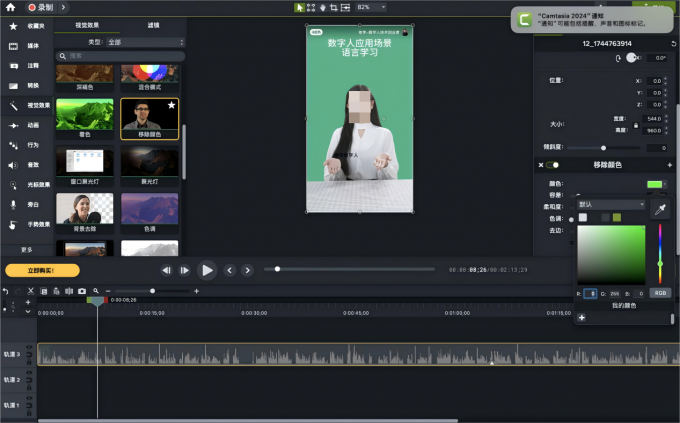
Task: Open the 手势效果 gesture effects panel
Action: [27, 224]
